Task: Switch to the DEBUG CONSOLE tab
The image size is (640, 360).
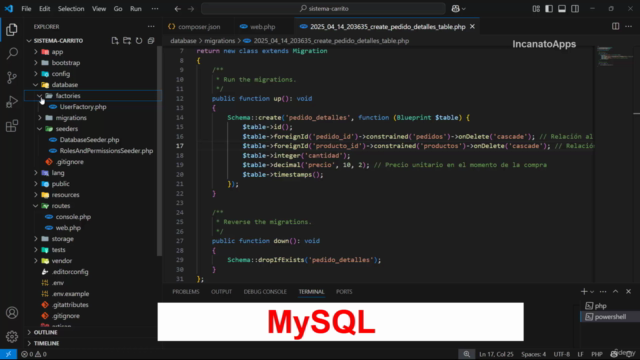Action: [x=265, y=291]
